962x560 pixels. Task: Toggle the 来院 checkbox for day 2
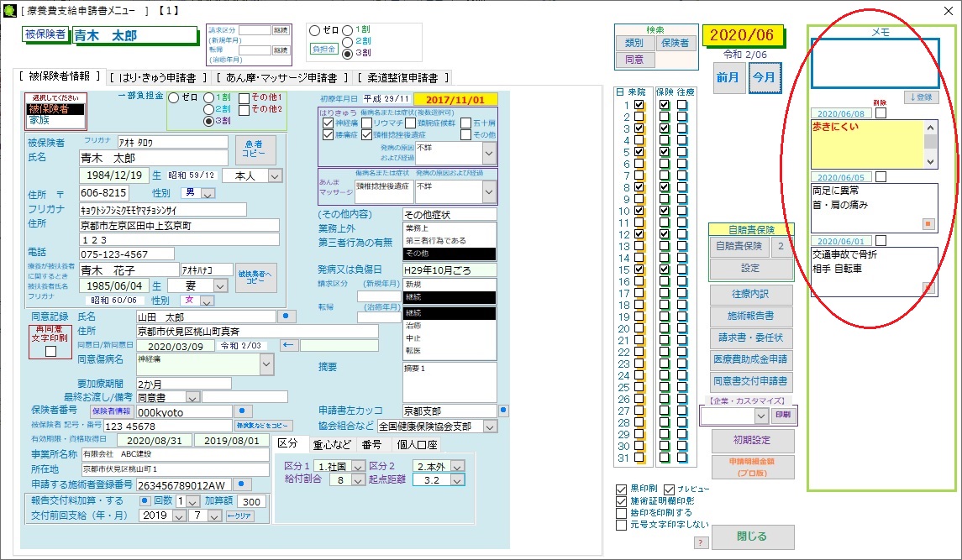click(x=639, y=117)
